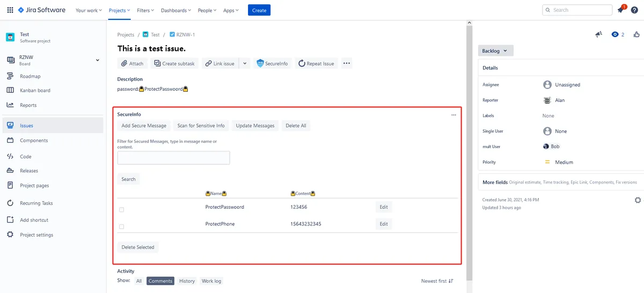Open the Dashboards dropdown menu

pyautogui.click(x=176, y=10)
